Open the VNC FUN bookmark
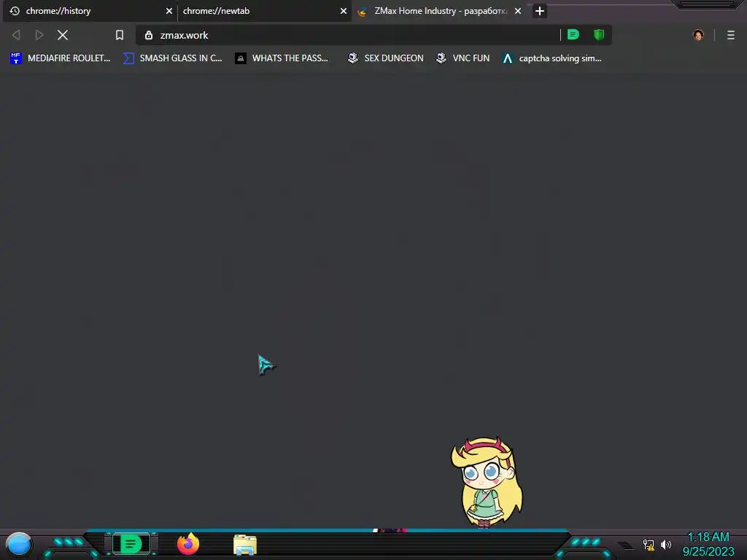 pos(462,58)
